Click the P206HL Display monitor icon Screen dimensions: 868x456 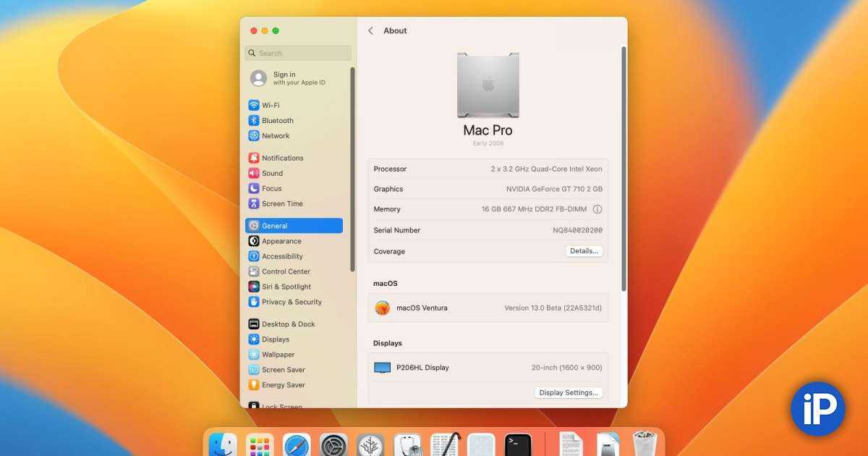[382, 368]
